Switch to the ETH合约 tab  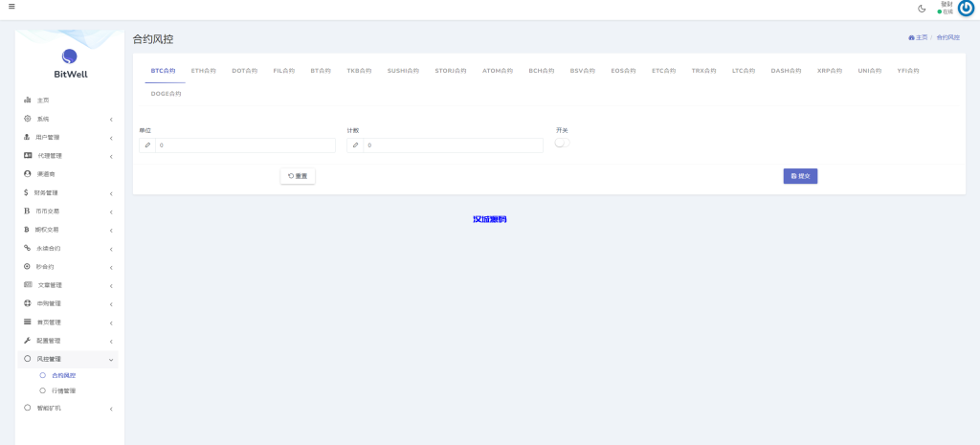(204, 71)
